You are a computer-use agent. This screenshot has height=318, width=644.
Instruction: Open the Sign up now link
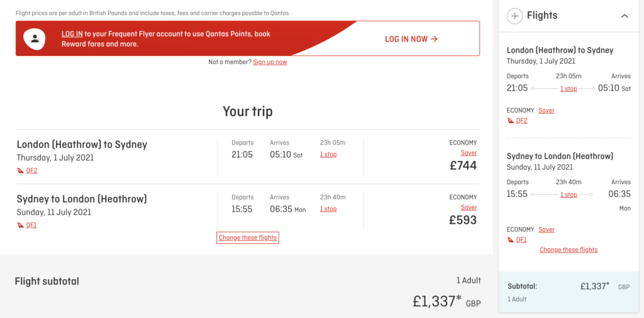(x=270, y=62)
